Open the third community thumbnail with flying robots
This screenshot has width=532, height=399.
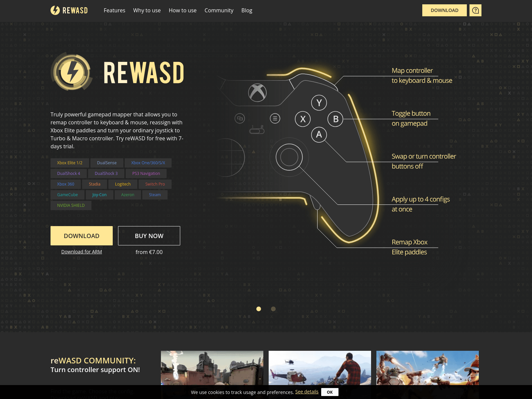click(x=428, y=368)
